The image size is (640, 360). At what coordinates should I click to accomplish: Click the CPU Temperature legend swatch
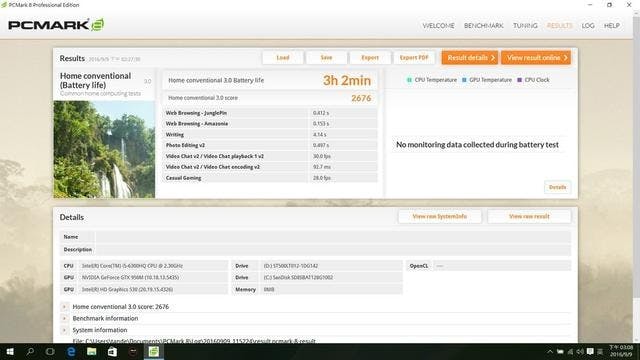point(409,80)
